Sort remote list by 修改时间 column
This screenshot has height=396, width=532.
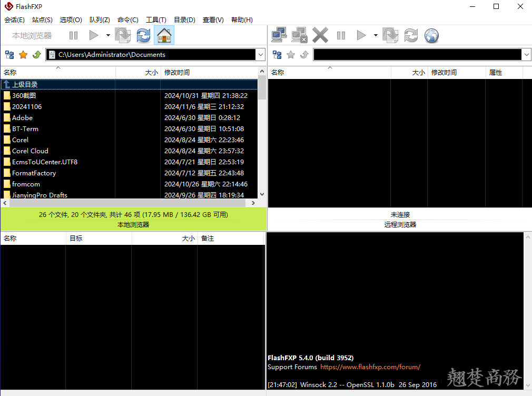click(456, 72)
